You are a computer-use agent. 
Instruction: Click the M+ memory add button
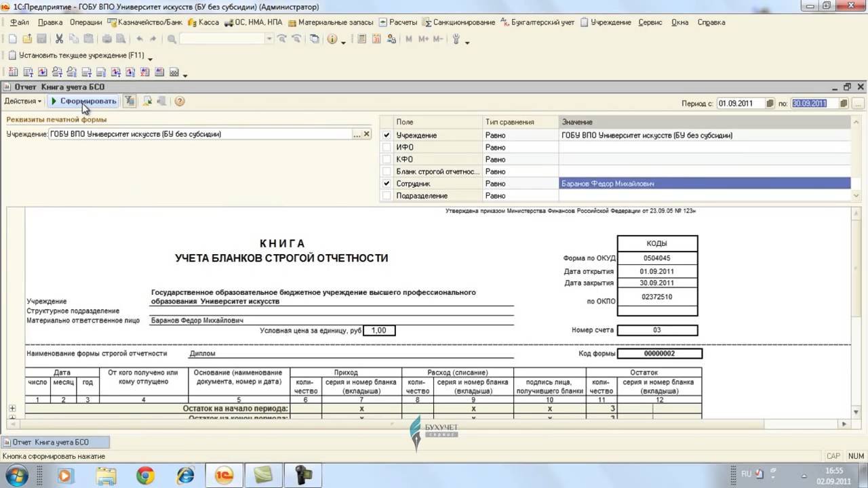tap(423, 39)
